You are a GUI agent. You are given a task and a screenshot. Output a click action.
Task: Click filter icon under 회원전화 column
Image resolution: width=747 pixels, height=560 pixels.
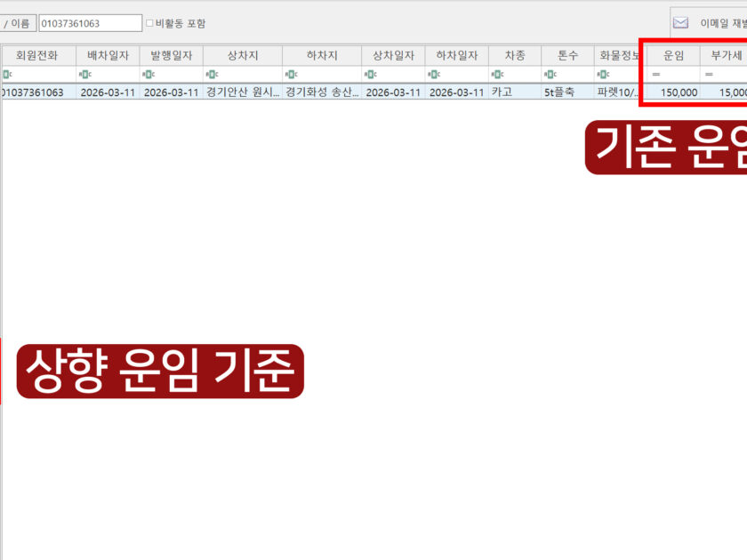[7, 75]
